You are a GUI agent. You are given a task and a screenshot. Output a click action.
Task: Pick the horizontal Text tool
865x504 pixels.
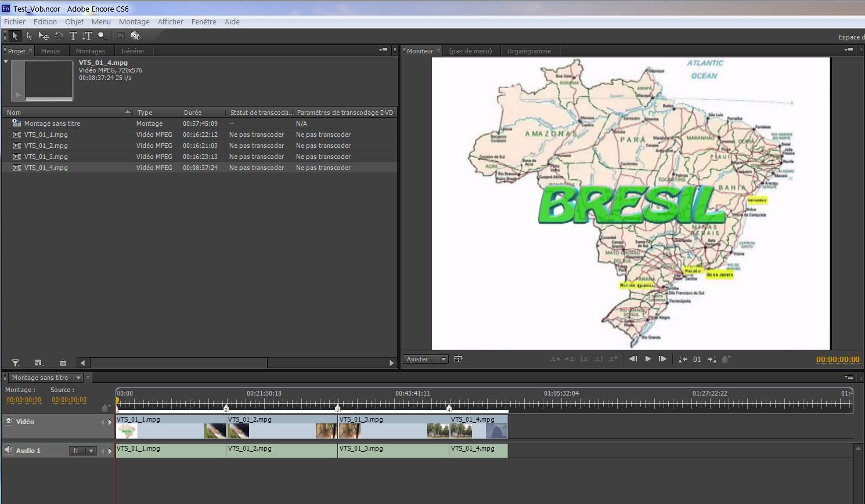pos(73,36)
